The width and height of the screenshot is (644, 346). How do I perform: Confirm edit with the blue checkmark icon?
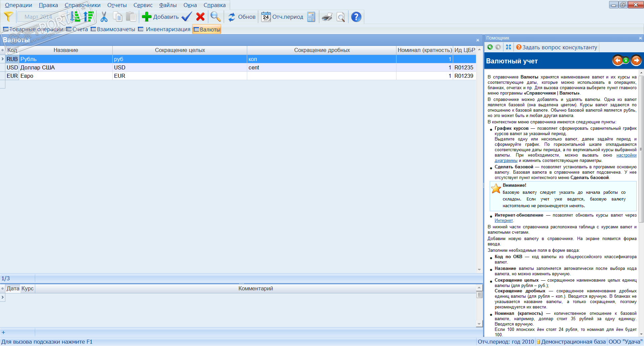point(187,17)
